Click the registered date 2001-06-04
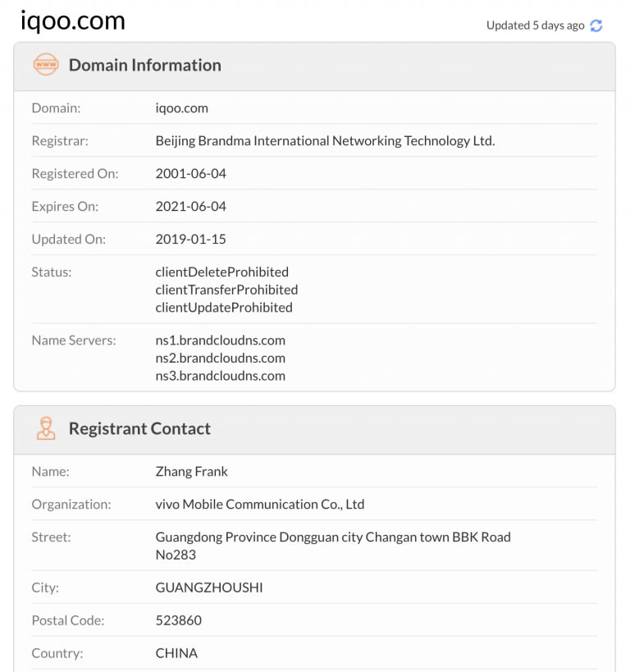 point(190,173)
